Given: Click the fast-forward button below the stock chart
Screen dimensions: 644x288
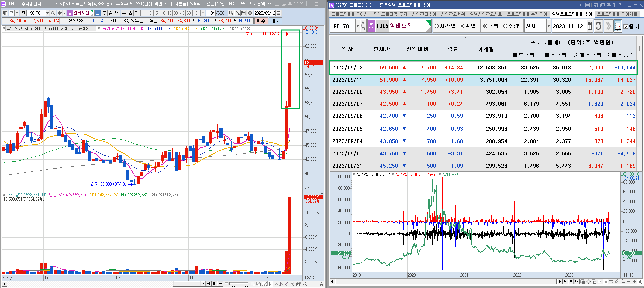Looking at the screenshot, I should tap(220, 284).
